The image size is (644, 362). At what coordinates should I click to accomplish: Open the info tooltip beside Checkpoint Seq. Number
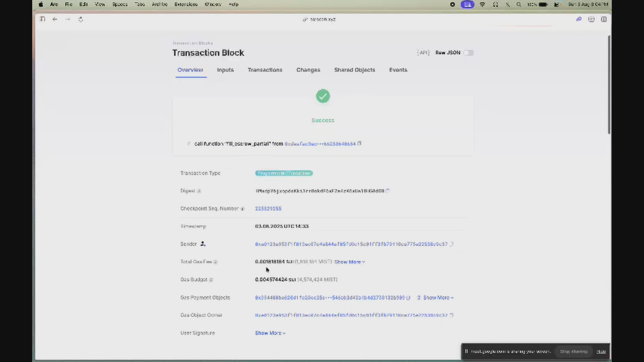tap(243, 208)
